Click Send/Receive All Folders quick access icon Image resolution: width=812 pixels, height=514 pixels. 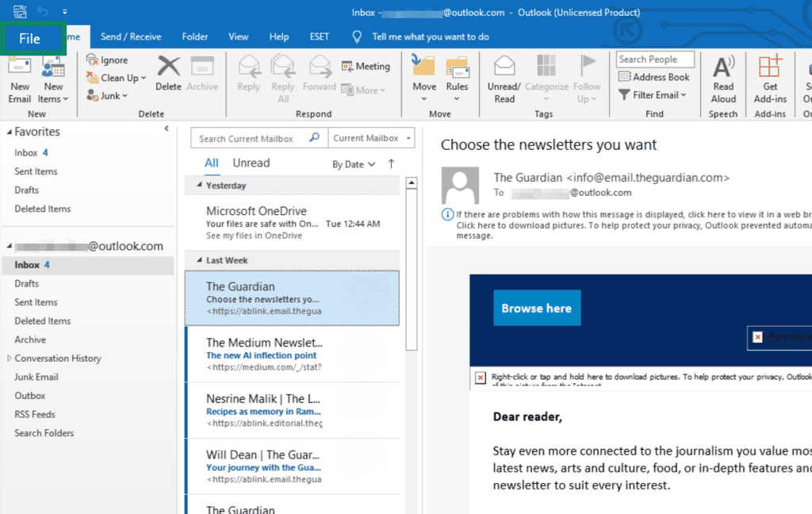20,11
